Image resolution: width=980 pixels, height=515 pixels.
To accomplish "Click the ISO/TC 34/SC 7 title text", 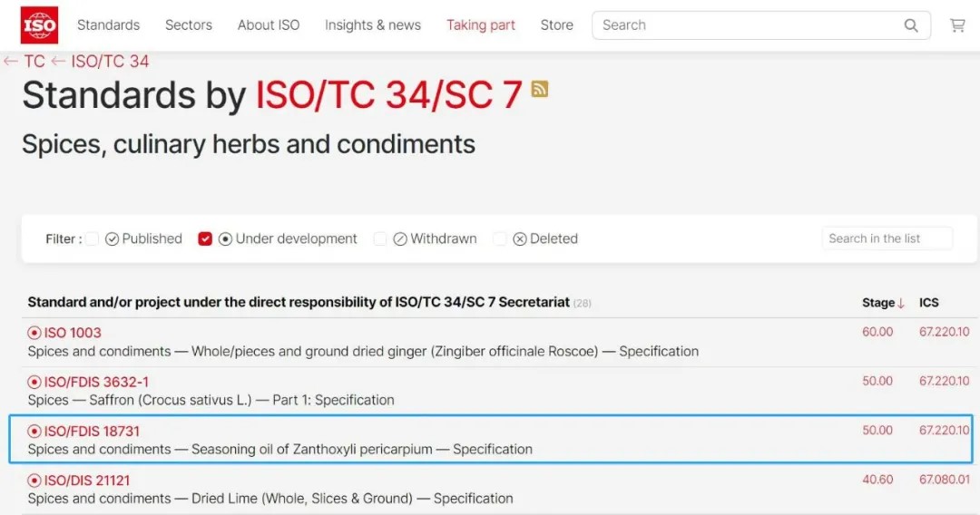I will point(388,95).
